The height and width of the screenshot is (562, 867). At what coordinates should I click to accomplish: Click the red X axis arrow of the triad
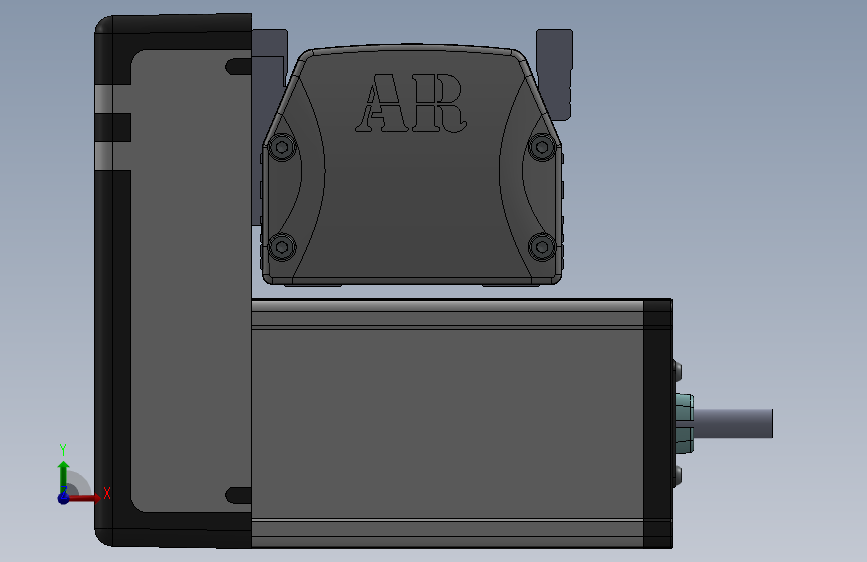point(86,498)
